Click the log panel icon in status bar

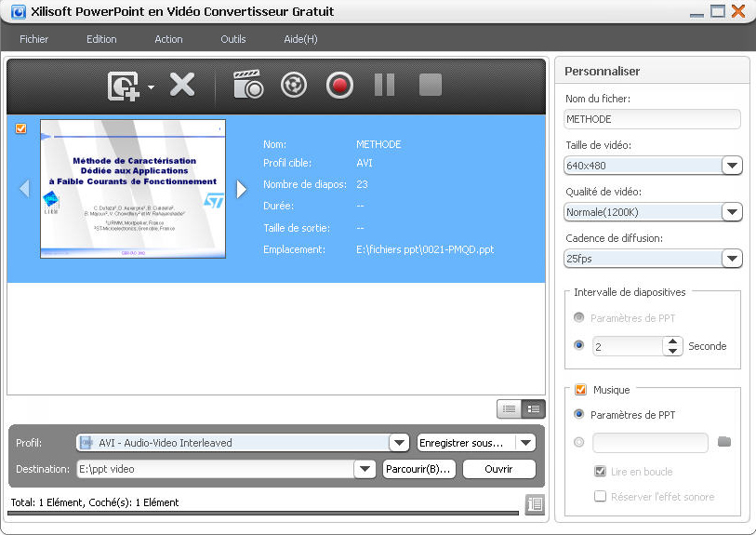pyautogui.click(x=535, y=504)
